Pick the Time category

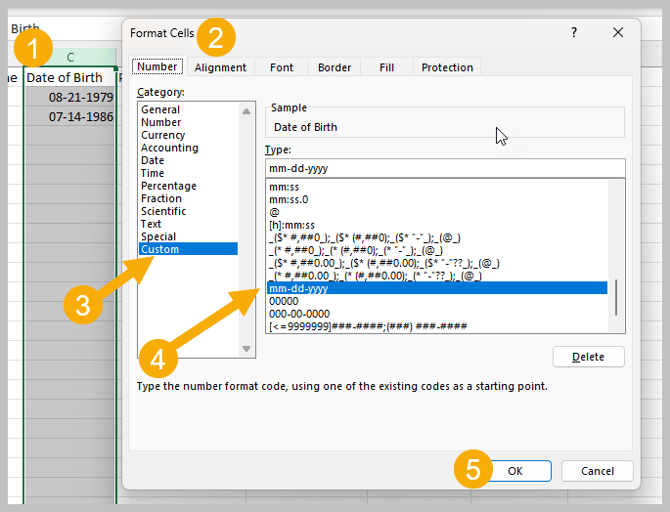[188, 173]
